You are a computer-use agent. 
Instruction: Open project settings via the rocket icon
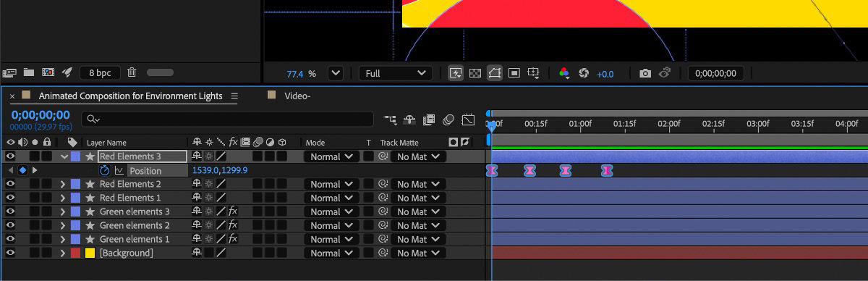(x=67, y=72)
